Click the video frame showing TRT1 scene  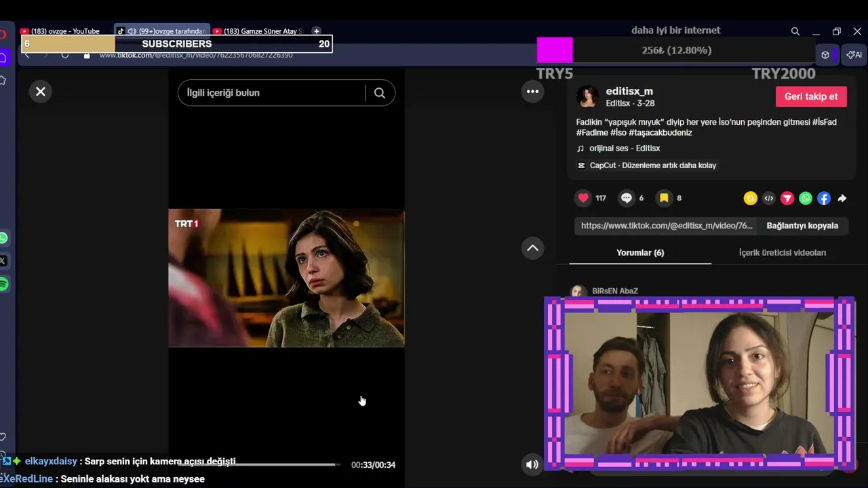click(x=286, y=278)
